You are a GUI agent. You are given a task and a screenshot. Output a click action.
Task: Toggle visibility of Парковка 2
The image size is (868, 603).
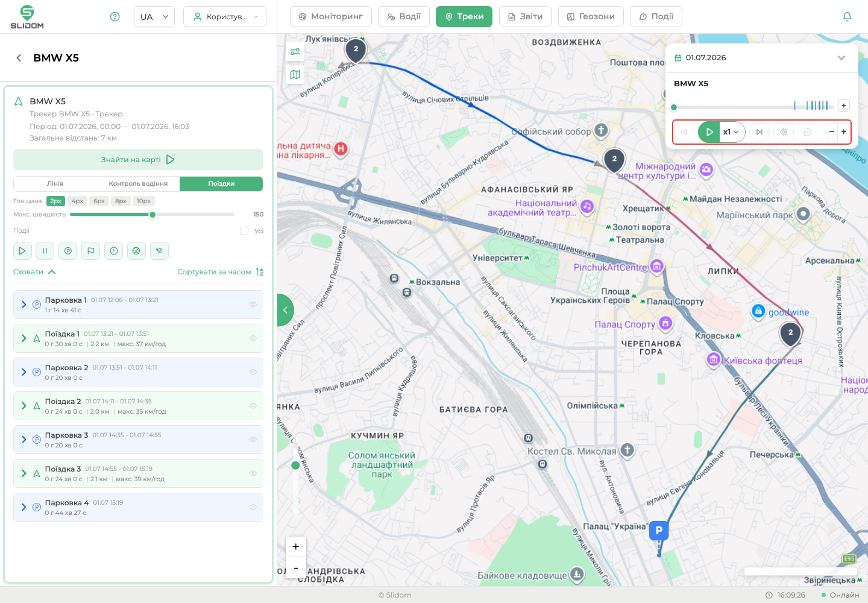coord(253,372)
